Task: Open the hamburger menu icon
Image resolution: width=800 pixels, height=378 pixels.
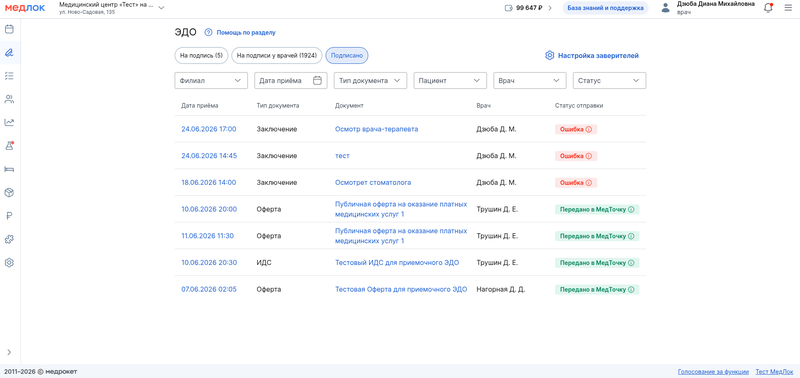Action: (x=788, y=8)
